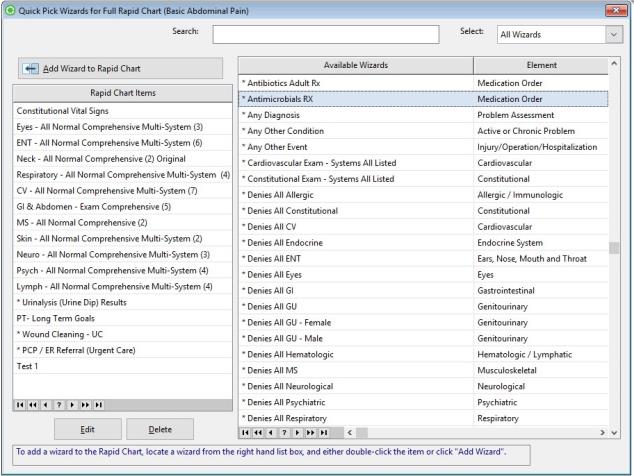Click the wizard list vertical scrollbar down arrow
This screenshot has width=634, height=476.
click(614, 433)
